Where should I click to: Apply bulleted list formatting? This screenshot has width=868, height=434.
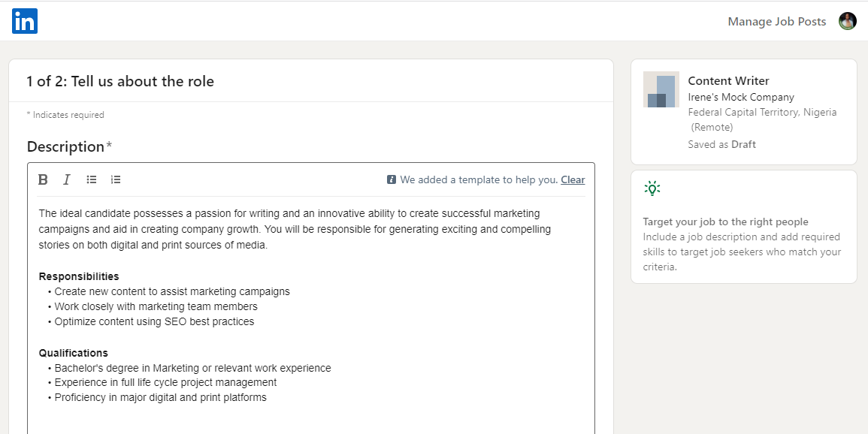click(x=91, y=179)
